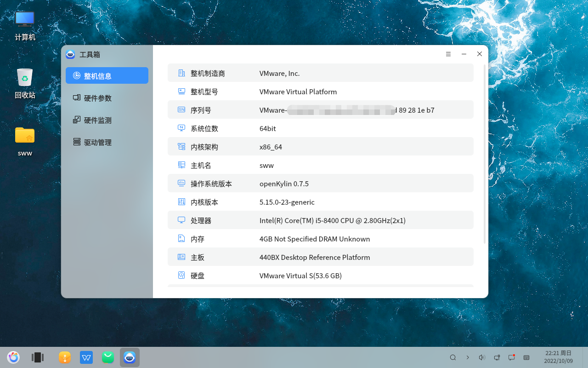Click the 操作系统版本 label
Image resolution: width=588 pixels, height=368 pixels.
point(211,184)
